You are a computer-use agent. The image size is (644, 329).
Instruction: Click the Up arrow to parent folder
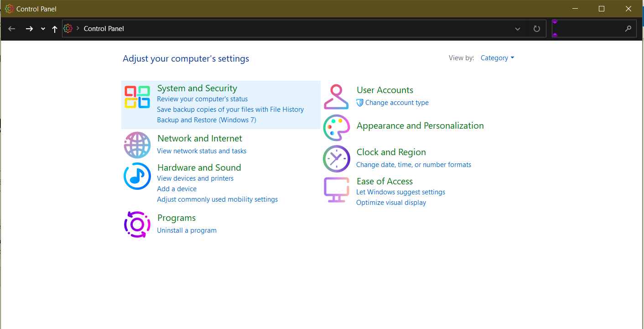click(x=55, y=29)
